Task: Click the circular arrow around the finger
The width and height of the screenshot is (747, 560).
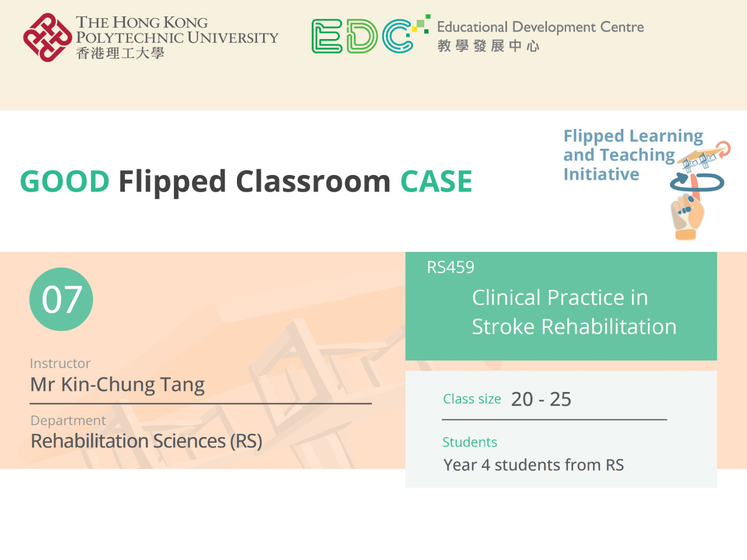Action: pos(697,183)
